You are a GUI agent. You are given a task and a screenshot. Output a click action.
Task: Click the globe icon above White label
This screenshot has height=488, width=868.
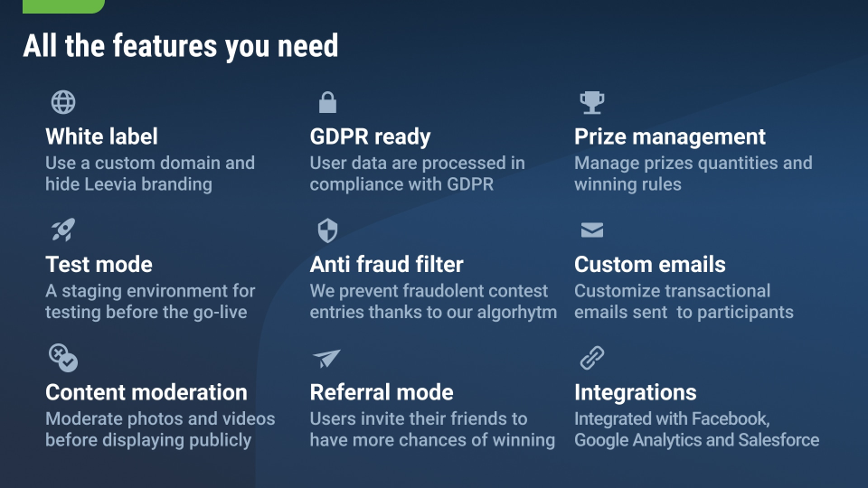point(63,102)
